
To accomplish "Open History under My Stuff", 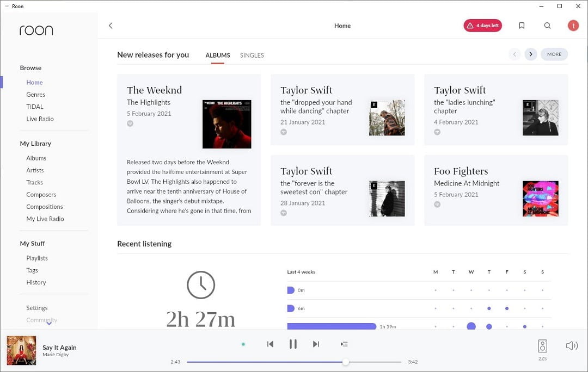I will pyautogui.click(x=36, y=282).
